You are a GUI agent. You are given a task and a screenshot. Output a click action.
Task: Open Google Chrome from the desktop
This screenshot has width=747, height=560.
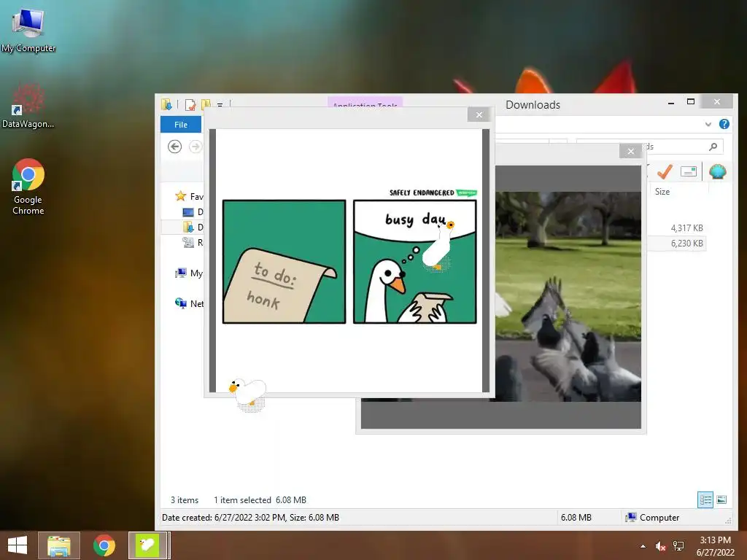point(28,187)
